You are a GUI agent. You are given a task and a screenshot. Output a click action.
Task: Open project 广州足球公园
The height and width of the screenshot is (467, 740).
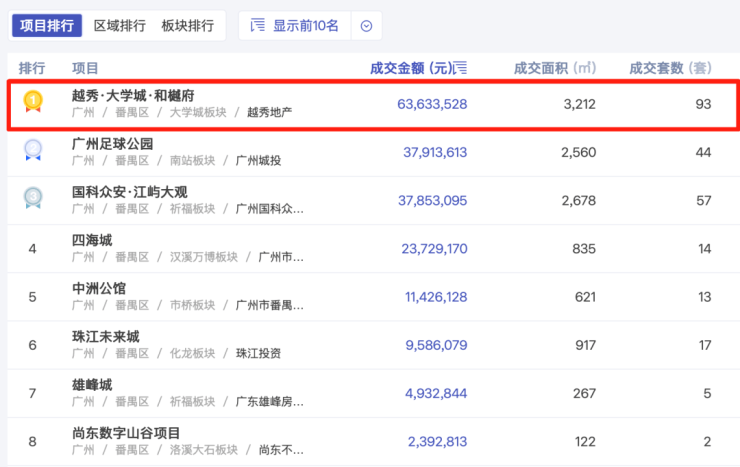112,144
